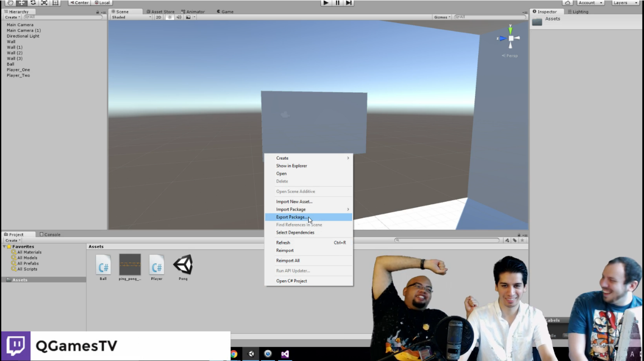
Task: Open the Create submenu
Action: [309, 158]
